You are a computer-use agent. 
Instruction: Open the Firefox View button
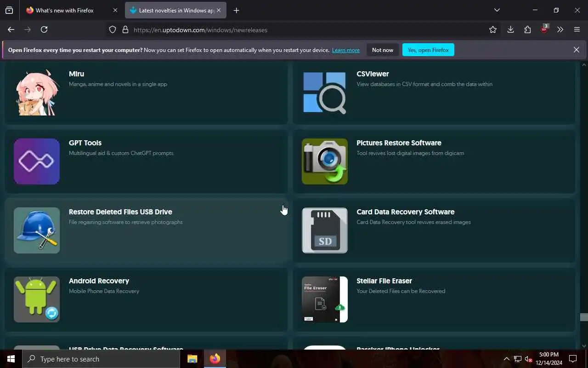click(x=9, y=10)
